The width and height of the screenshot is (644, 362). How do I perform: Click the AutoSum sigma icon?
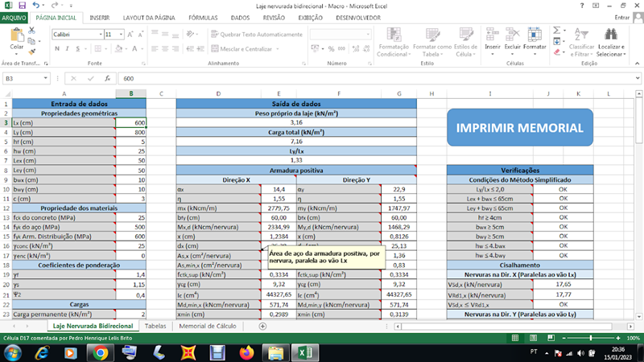point(556,31)
